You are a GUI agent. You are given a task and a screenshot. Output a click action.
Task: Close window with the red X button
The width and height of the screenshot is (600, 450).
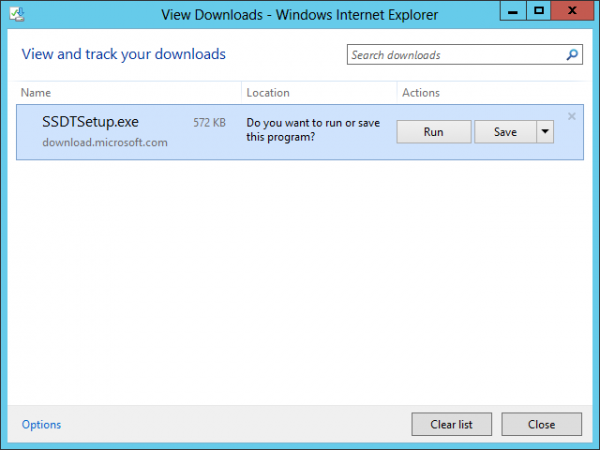(x=572, y=11)
